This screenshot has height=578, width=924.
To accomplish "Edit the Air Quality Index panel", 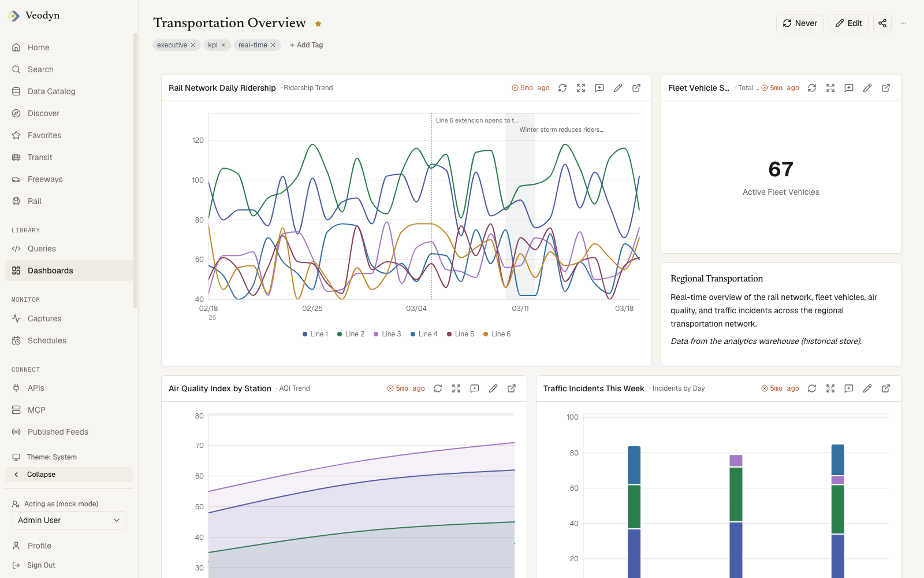I will [x=493, y=388].
